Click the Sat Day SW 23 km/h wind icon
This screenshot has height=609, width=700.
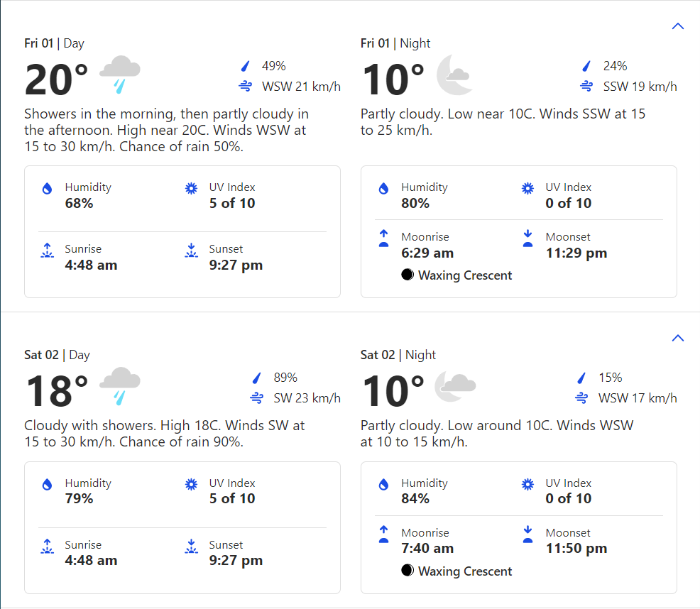coord(257,397)
